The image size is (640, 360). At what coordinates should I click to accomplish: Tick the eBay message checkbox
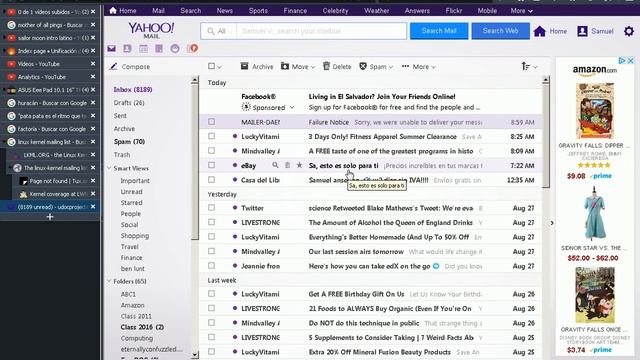[211, 165]
